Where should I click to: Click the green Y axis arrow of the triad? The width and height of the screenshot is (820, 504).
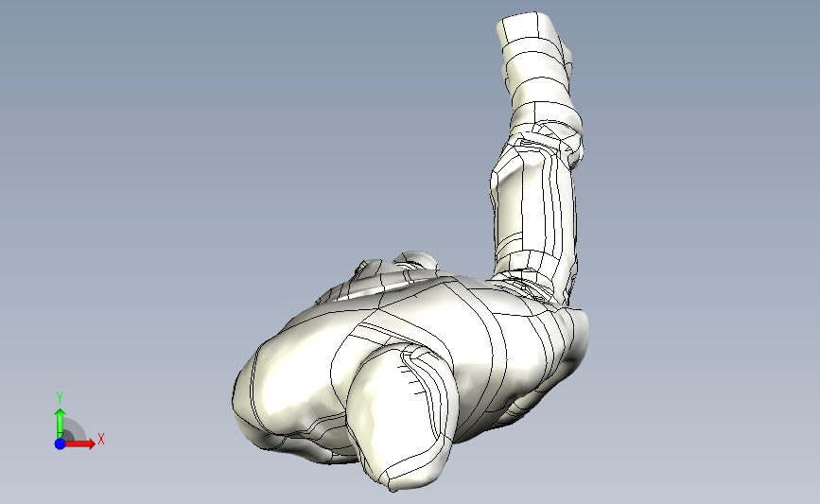click(x=60, y=424)
